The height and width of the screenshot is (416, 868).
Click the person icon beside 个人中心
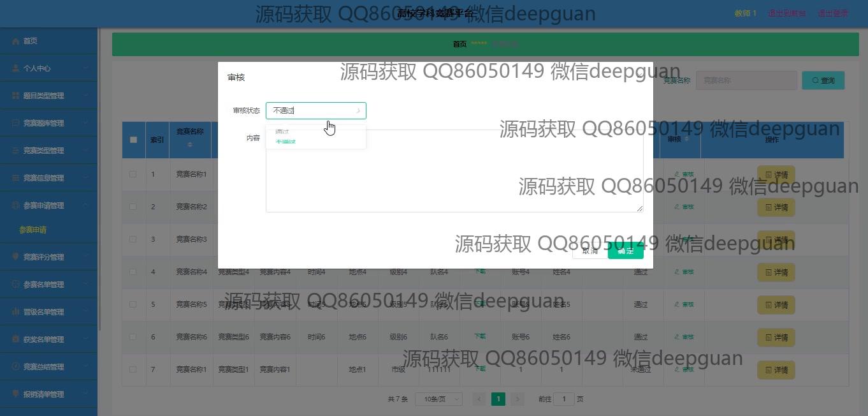coord(16,68)
